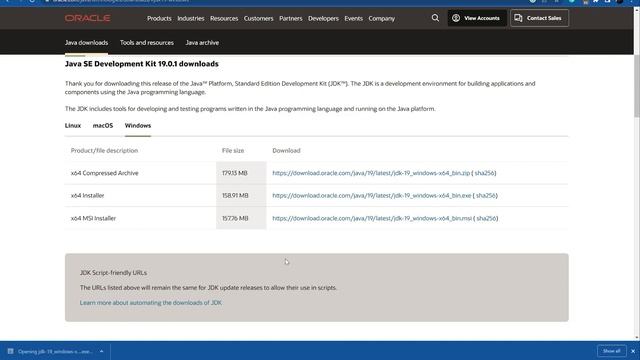The width and height of the screenshot is (640, 360).
Task: Click the x64 MSI Installer description
Action: click(x=93, y=218)
